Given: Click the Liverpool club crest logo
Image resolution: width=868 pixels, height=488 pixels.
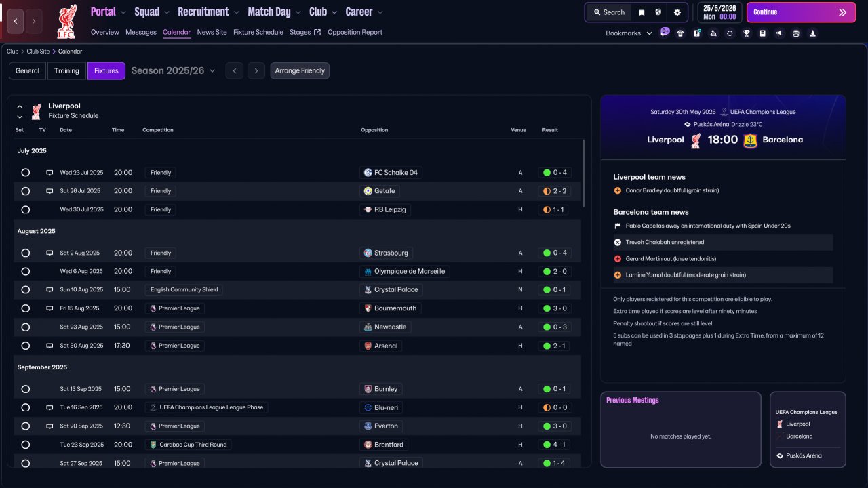Looking at the screenshot, I should click(x=66, y=22).
